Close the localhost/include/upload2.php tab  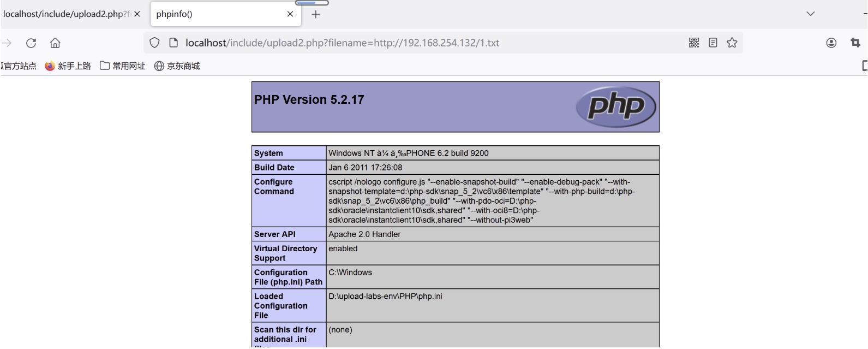pos(137,14)
